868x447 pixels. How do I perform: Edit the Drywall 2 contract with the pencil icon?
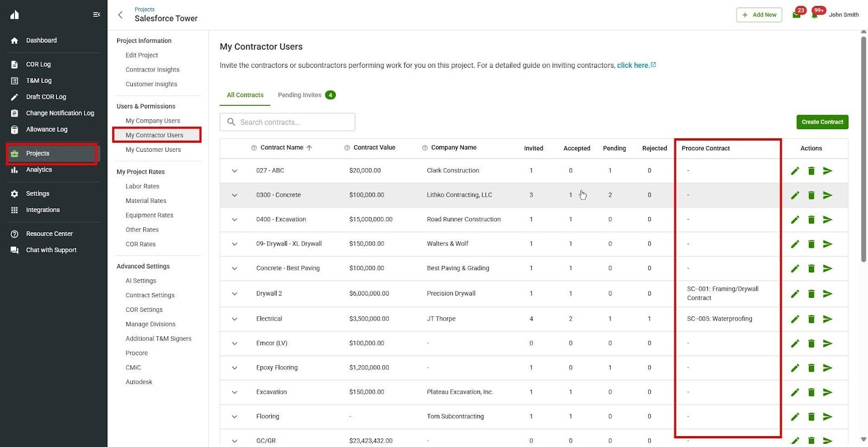pyautogui.click(x=795, y=294)
